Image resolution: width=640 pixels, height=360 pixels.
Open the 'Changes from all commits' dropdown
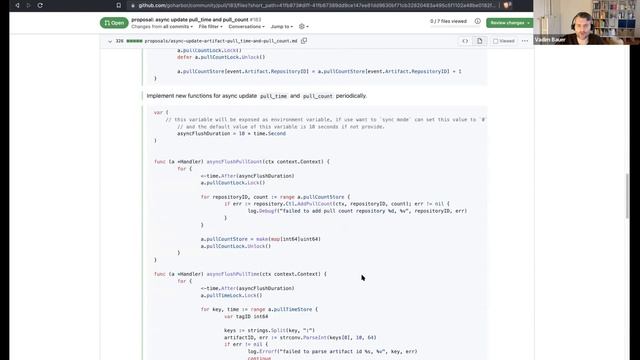pyautogui.click(x=162, y=27)
